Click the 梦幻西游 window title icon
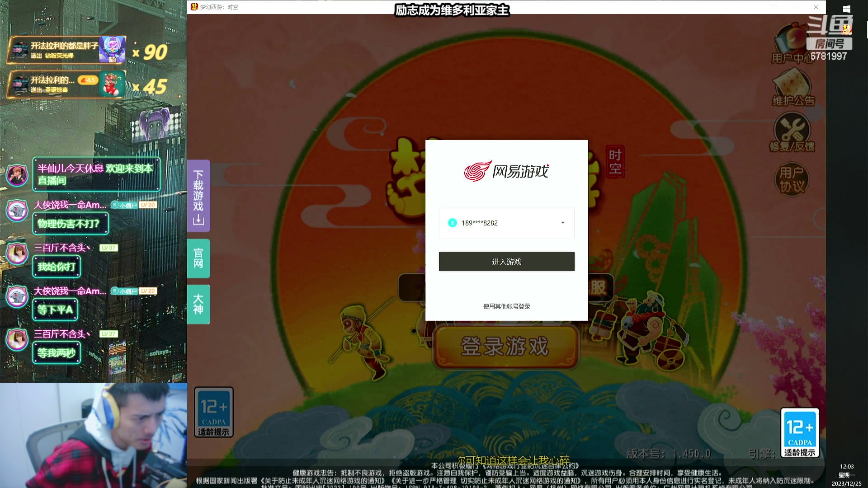 (194, 7)
